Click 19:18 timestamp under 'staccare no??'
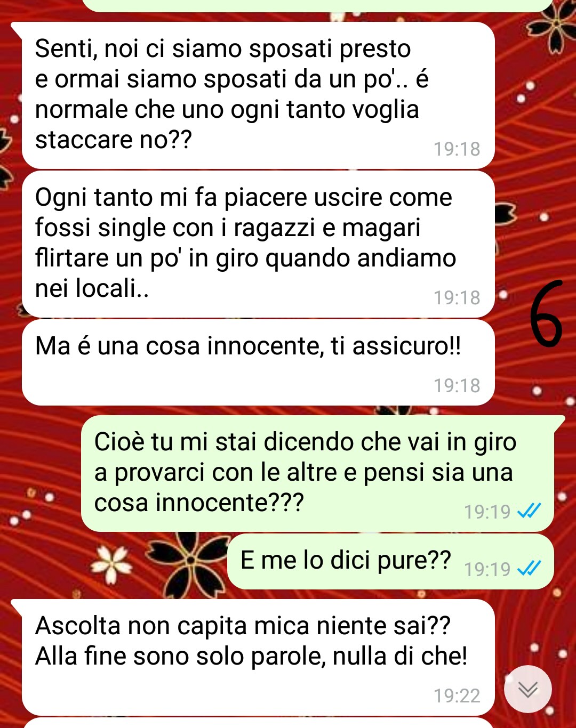The width and height of the screenshot is (576, 728). [x=457, y=149]
